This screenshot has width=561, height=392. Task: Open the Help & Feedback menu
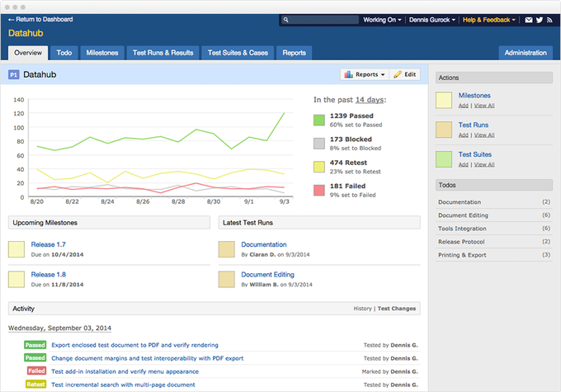coord(488,20)
